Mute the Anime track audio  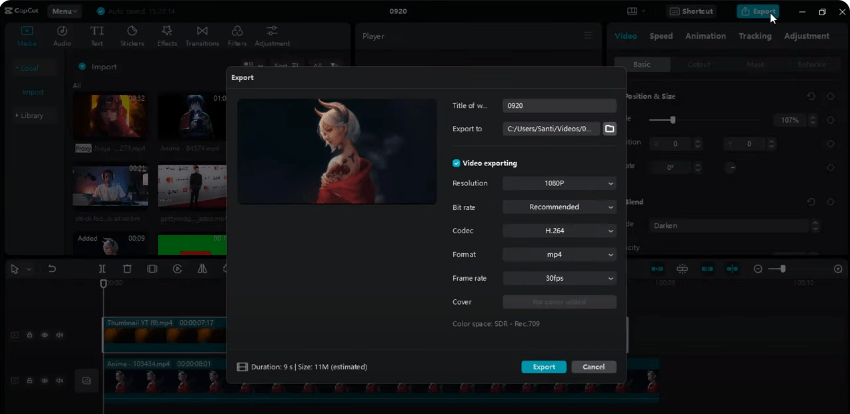[60, 381]
